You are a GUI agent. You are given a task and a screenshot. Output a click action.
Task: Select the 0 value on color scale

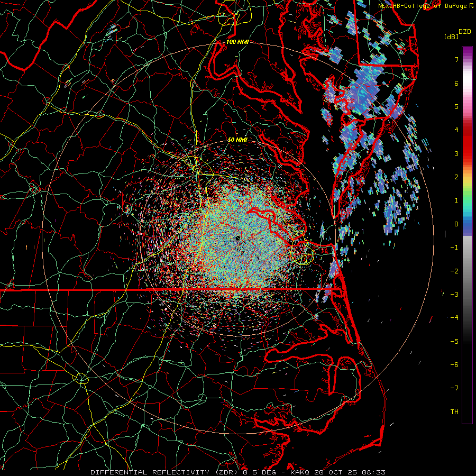pos(456,224)
